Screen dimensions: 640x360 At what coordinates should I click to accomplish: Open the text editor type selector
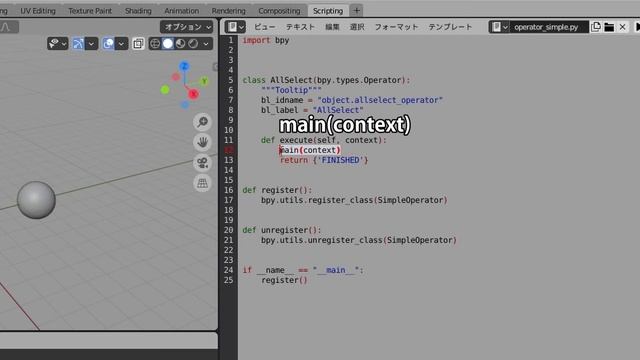click(236, 27)
